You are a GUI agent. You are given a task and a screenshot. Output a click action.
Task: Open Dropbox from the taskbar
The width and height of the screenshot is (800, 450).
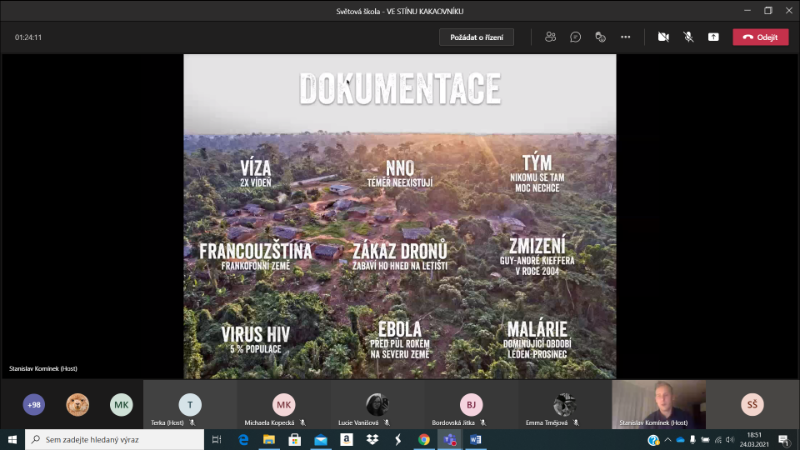pyautogui.click(x=372, y=439)
